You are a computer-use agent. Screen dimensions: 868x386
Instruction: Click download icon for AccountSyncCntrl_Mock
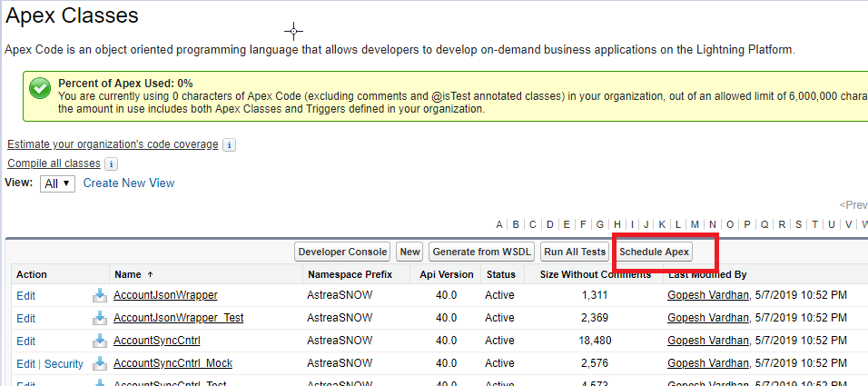100,363
